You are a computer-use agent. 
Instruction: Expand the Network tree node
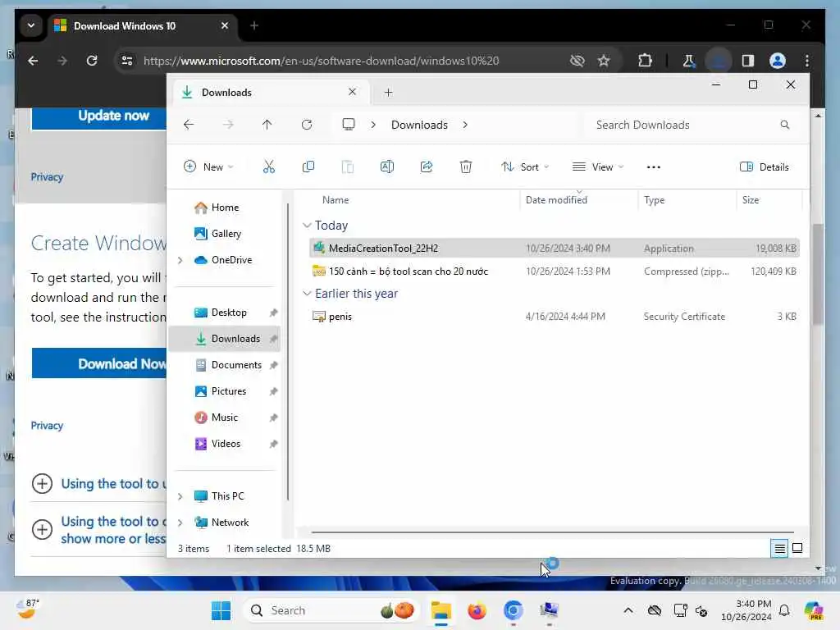click(x=180, y=523)
